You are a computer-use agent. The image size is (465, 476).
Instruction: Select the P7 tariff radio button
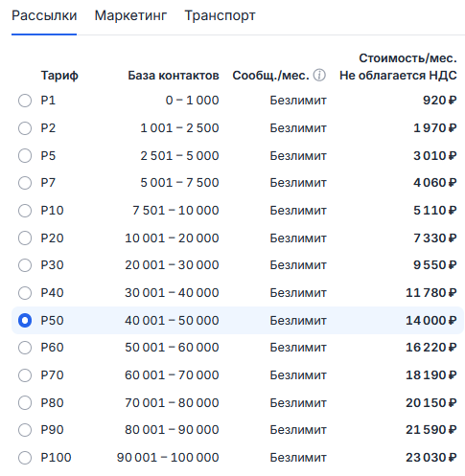point(25,183)
